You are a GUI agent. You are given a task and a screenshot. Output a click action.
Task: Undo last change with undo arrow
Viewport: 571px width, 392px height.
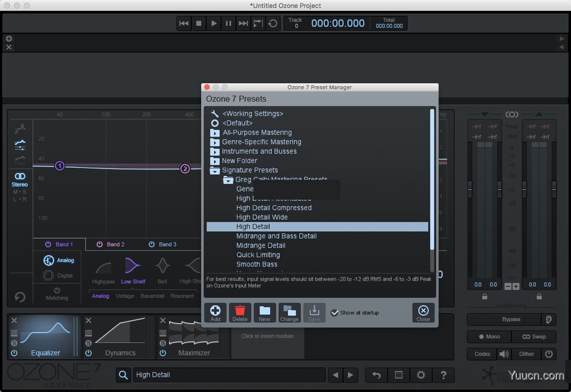pos(376,375)
